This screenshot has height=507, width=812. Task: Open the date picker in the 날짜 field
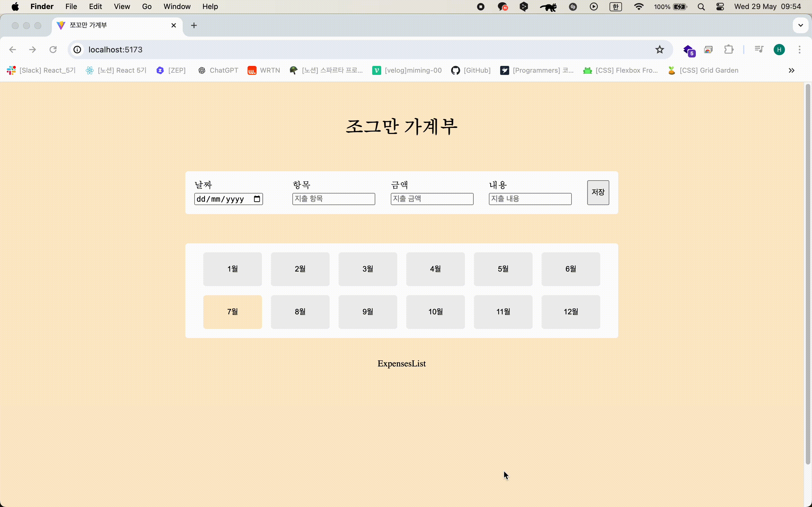[x=257, y=199]
